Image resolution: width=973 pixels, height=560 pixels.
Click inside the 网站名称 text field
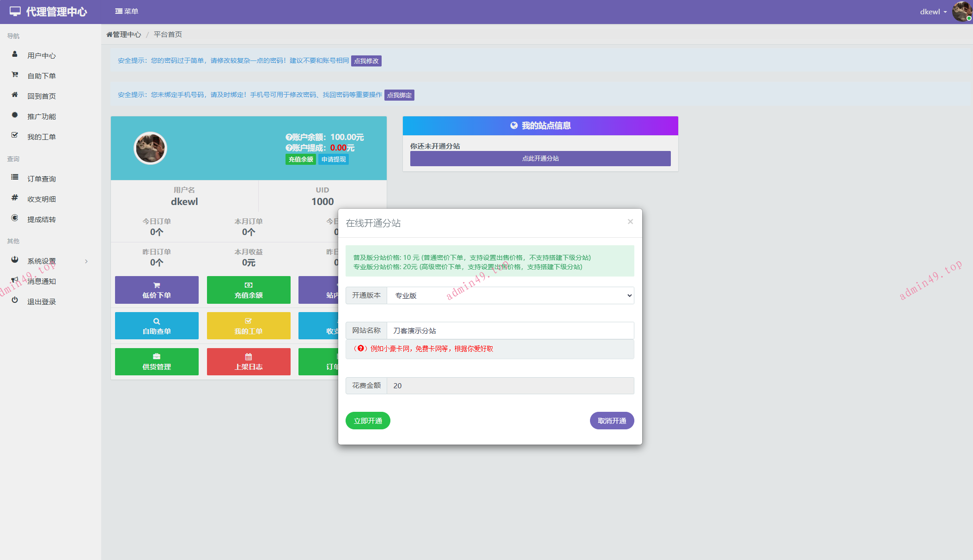click(x=510, y=331)
